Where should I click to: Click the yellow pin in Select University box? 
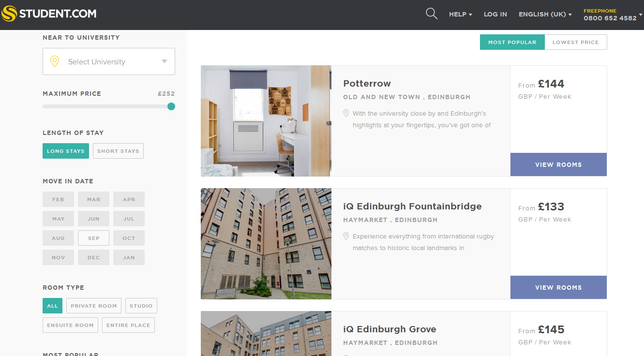(55, 61)
